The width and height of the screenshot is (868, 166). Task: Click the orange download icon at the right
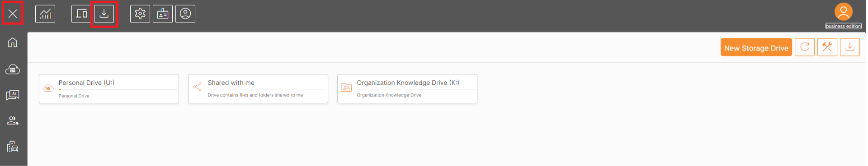(850, 47)
